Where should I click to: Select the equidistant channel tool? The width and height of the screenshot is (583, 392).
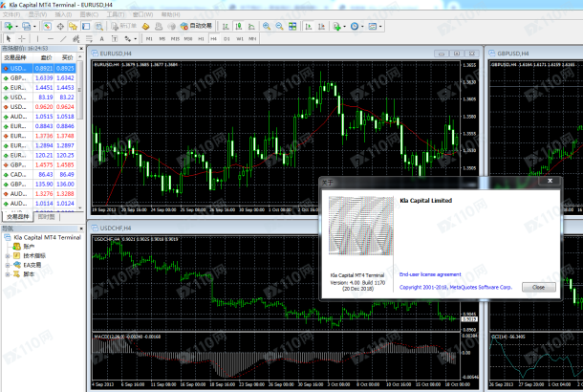[76, 38]
